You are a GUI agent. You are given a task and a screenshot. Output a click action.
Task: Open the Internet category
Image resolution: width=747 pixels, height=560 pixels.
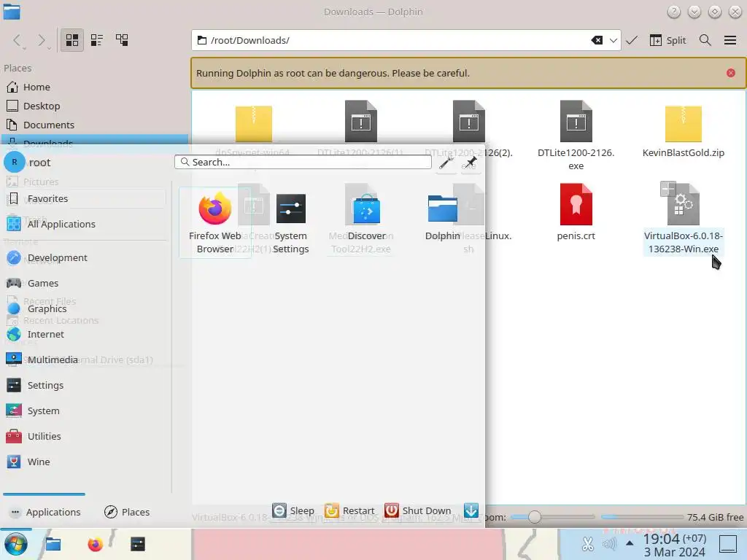click(x=85, y=334)
